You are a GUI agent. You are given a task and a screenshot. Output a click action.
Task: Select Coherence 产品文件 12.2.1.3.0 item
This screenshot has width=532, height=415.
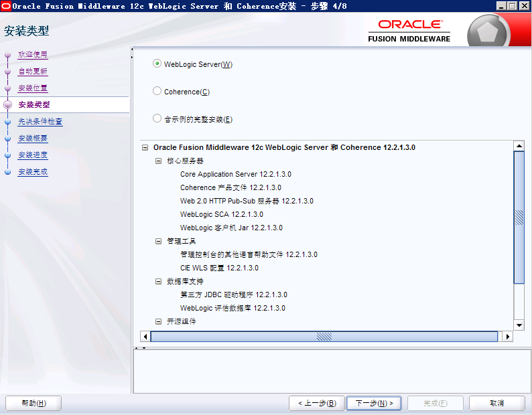pyautogui.click(x=230, y=187)
